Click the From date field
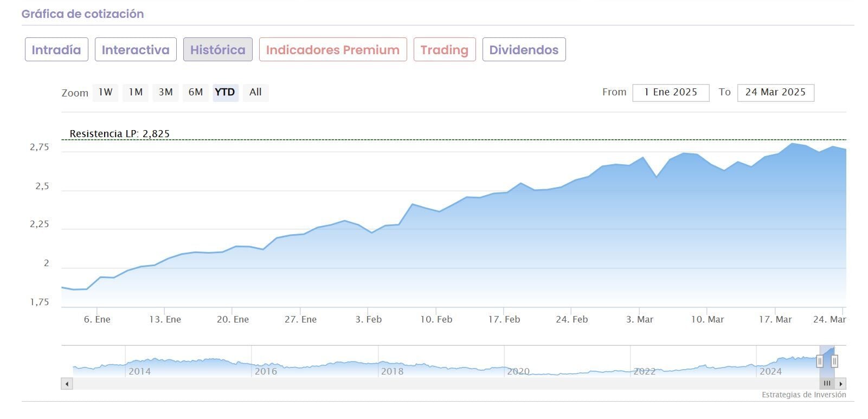The height and width of the screenshot is (419, 868). (x=671, y=93)
